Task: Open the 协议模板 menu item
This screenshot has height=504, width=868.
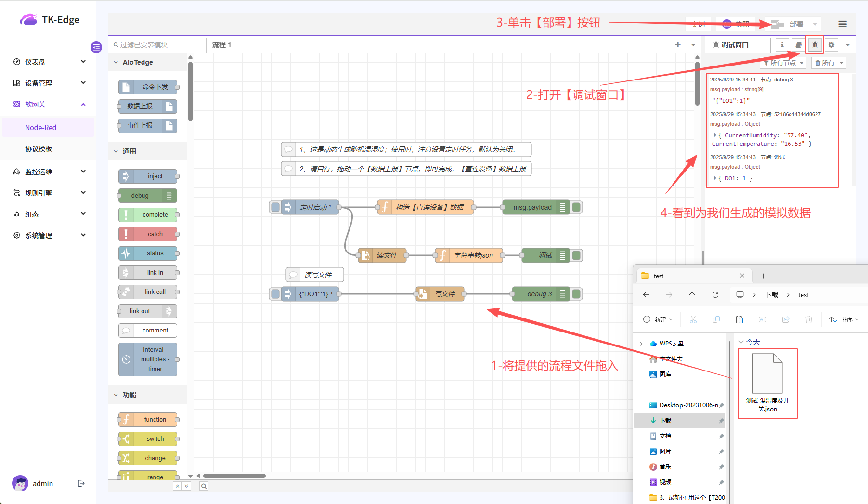Action: tap(39, 149)
